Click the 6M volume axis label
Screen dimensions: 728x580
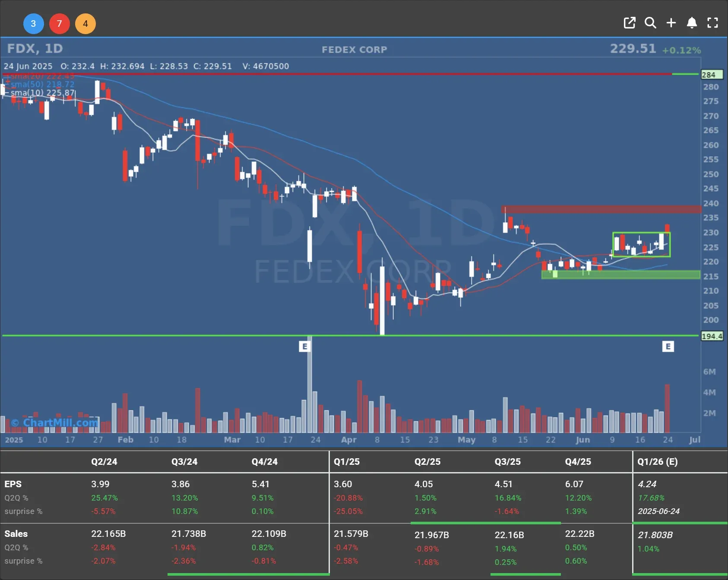[x=709, y=372]
